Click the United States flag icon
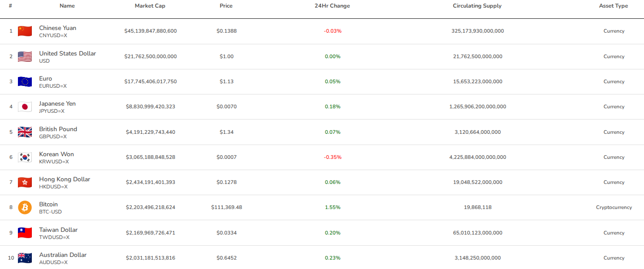 [x=25, y=56]
